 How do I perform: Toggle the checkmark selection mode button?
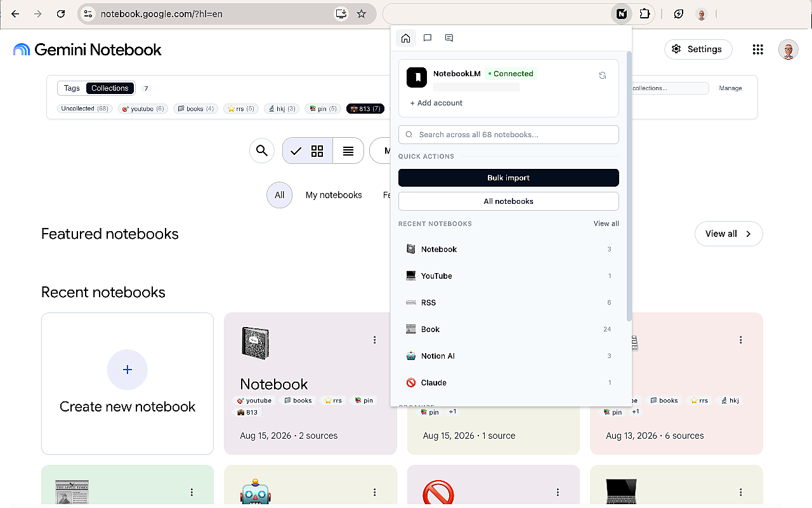[296, 150]
